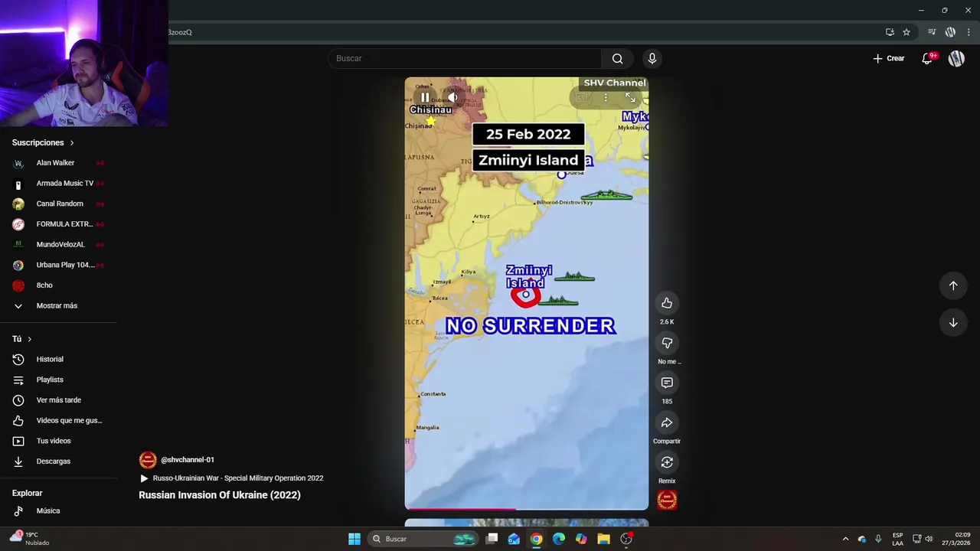Open the weather widget showing 19°C
Viewport: 980px width, 551px height.
coord(30,539)
